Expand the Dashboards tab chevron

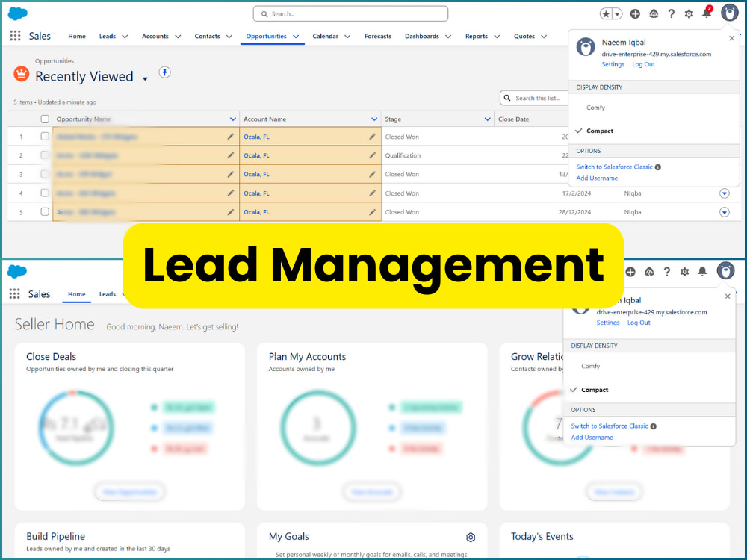[448, 36]
